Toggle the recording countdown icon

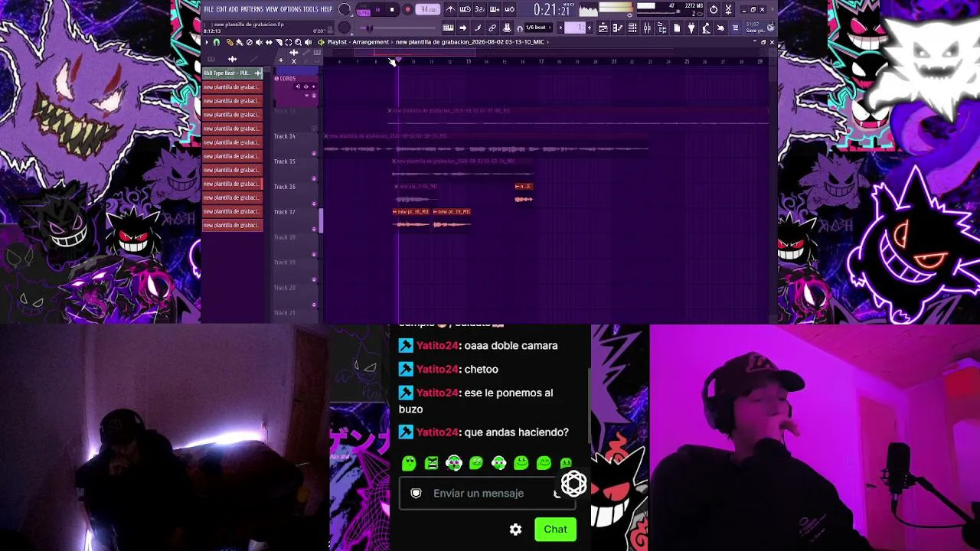(x=480, y=10)
